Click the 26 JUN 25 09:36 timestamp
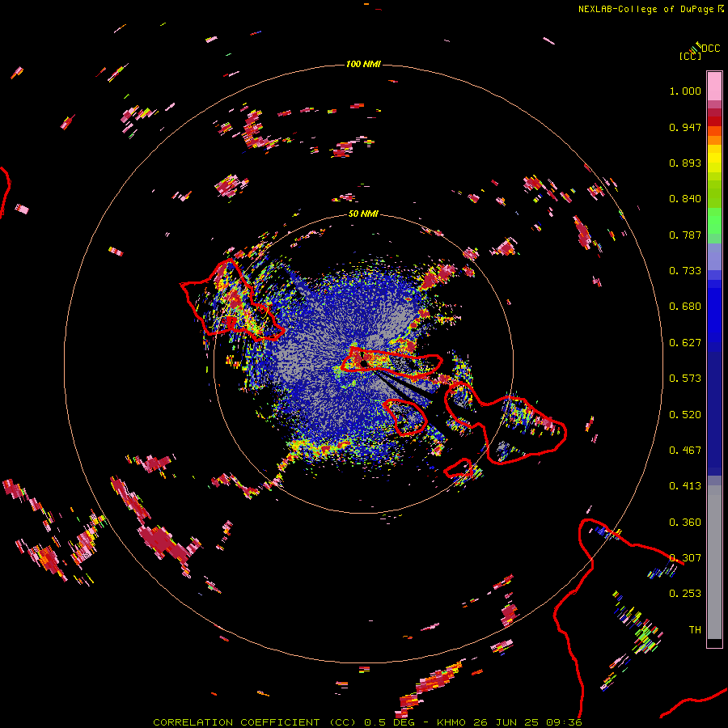The height and width of the screenshot is (728, 728). (527, 722)
